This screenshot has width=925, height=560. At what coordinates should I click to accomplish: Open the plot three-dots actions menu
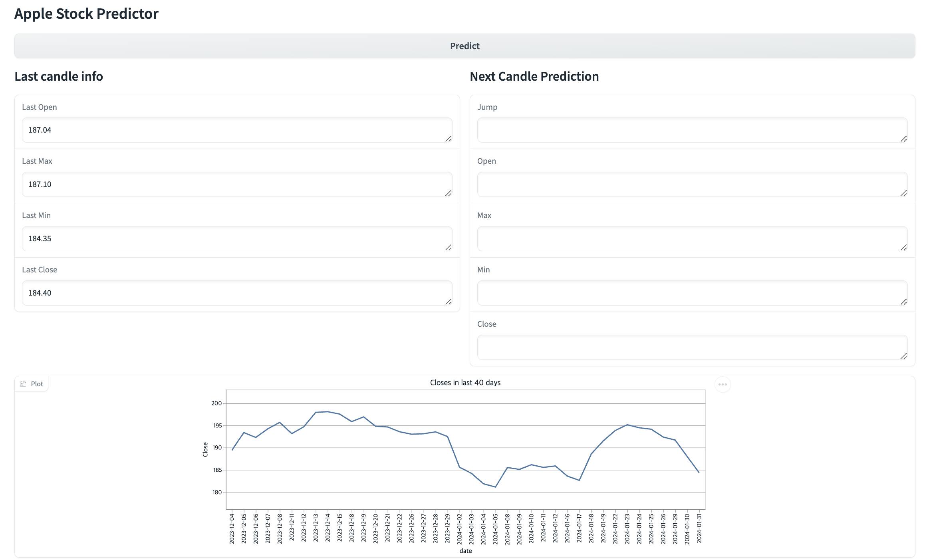722,385
